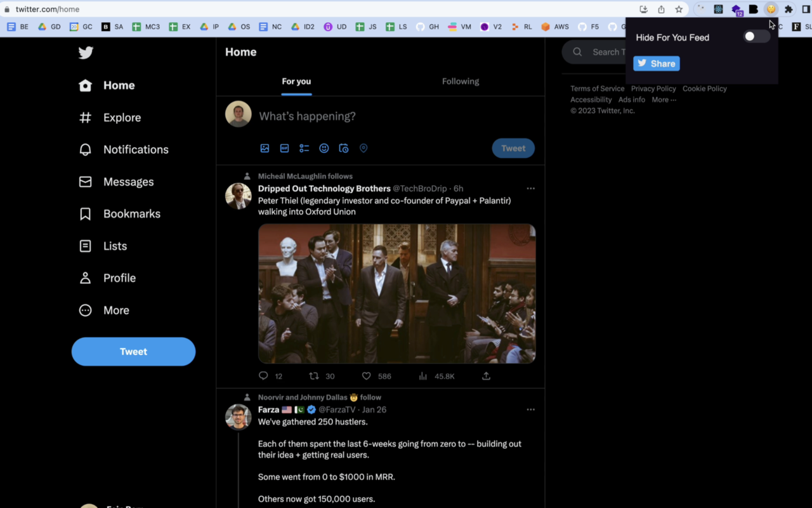
Task: Open the more options menu on Farza's tweet
Action: pyautogui.click(x=530, y=410)
